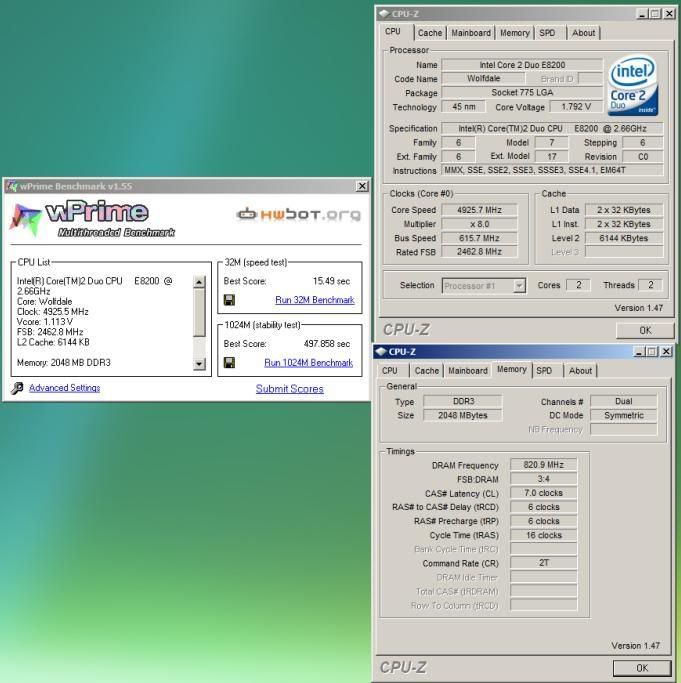681x683 pixels.
Task: Open About tab in lower CPU-Z window
Action: point(580,371)
